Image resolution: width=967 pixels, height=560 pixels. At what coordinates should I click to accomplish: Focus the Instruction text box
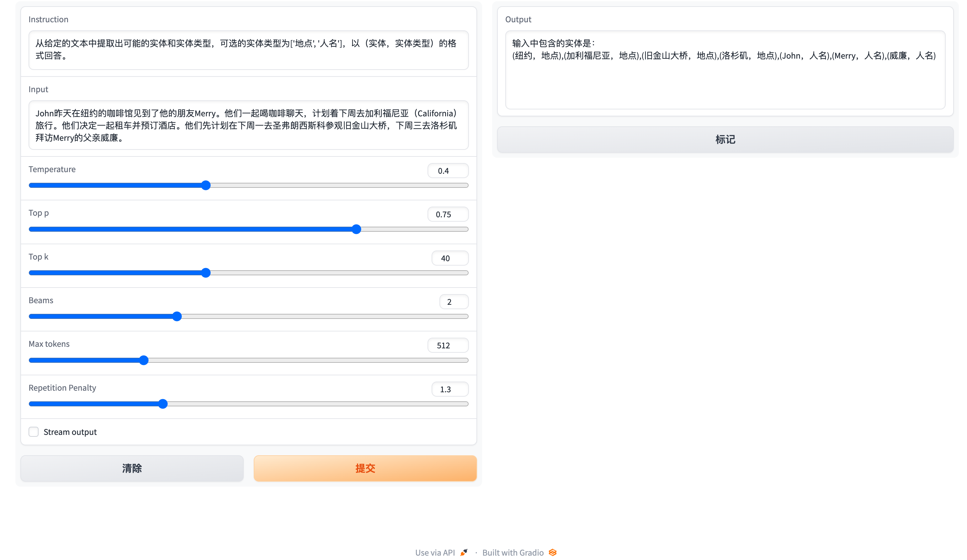click(x=248, y=50)
